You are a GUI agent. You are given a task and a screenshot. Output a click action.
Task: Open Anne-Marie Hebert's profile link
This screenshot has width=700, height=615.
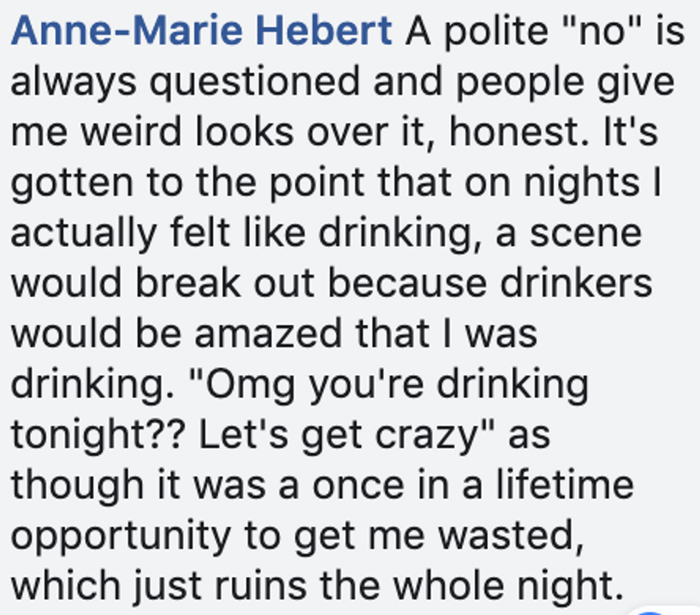[201, 31]
